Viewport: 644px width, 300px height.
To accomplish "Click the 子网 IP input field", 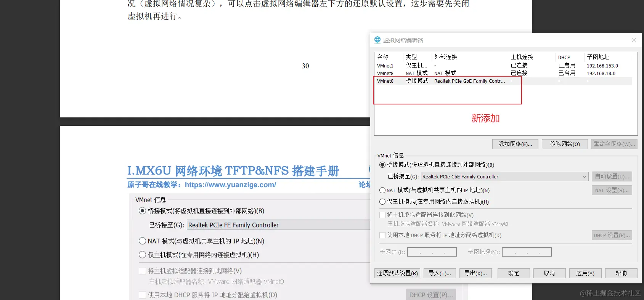I will pyautogui.click(x=432, y=252).
